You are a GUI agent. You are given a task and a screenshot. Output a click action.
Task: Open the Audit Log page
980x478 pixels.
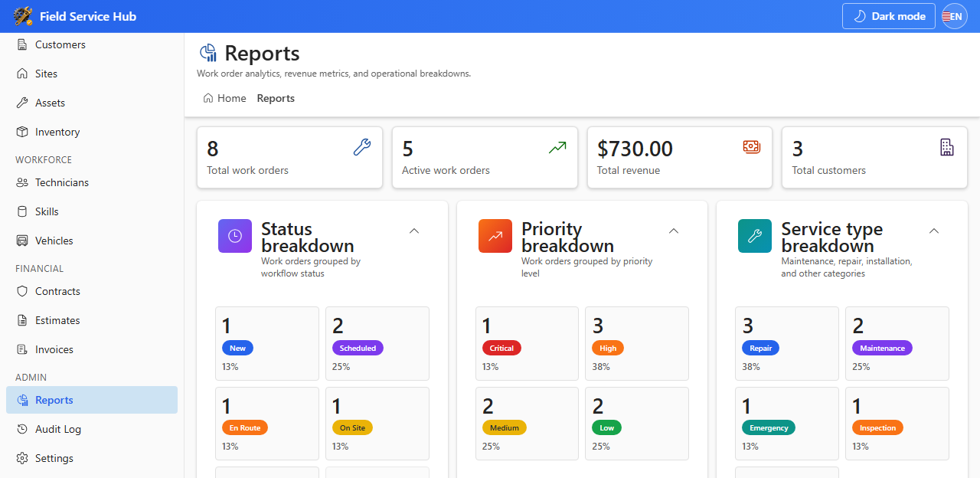tap(92, 429)
